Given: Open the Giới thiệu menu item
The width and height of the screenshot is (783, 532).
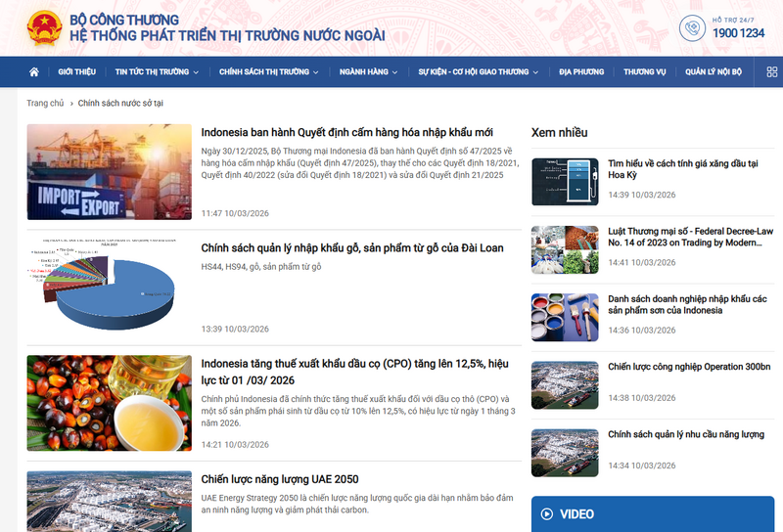Looking at the screenshot, I should point(76,71).
